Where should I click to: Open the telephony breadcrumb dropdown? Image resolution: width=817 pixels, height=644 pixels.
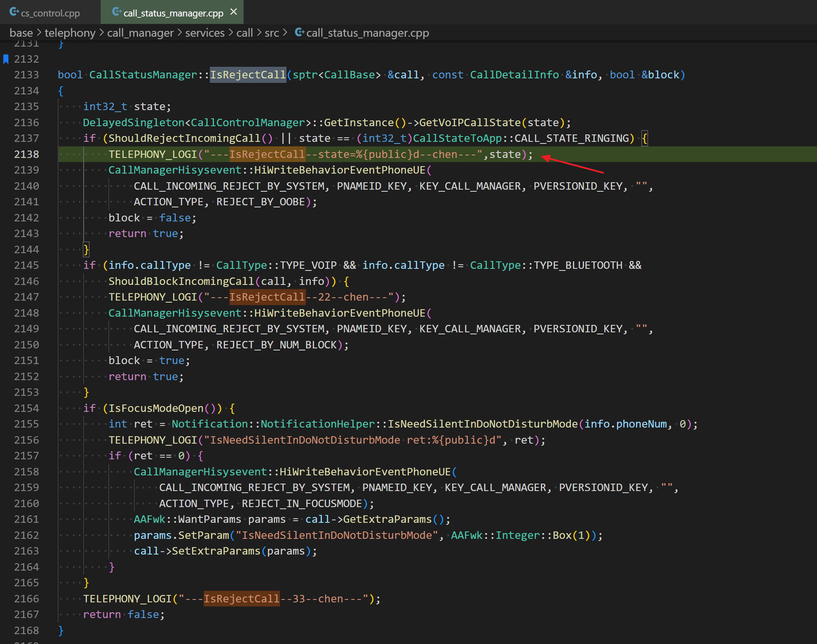coord(70,33)
